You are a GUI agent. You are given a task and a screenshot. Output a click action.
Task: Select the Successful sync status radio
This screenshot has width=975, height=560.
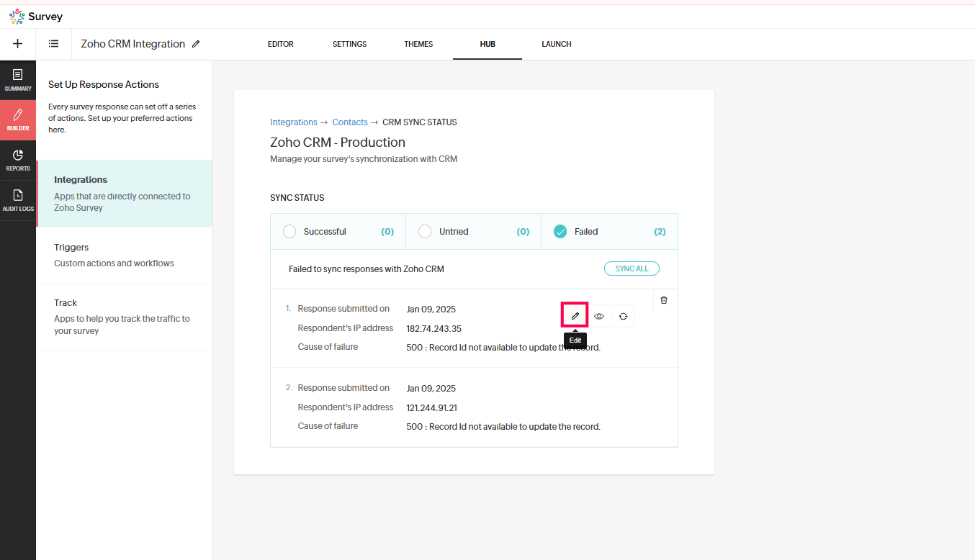click(x=289, y=232)
